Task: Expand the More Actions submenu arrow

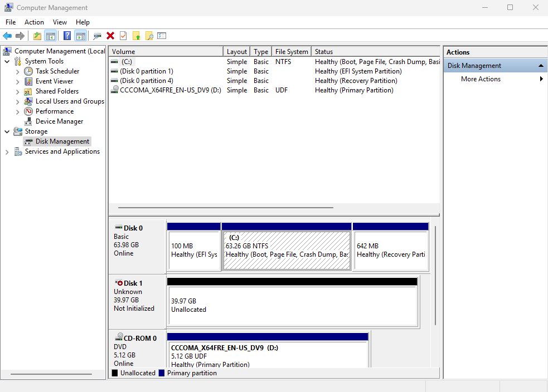Action: [541, 79]
